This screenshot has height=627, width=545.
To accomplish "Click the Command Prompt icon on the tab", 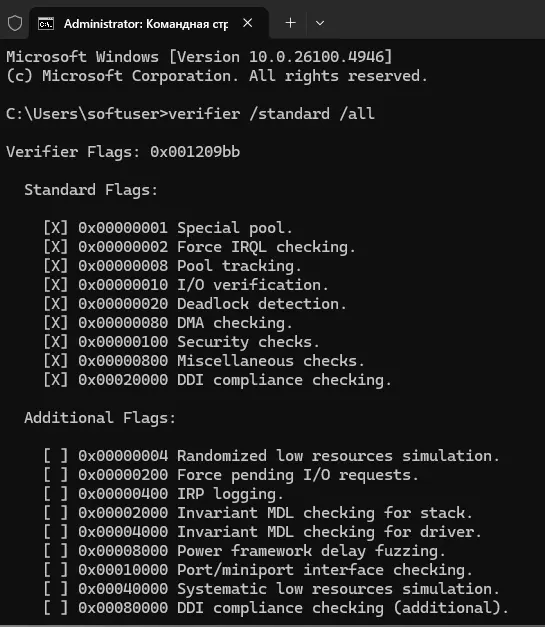I will point(46,24).
